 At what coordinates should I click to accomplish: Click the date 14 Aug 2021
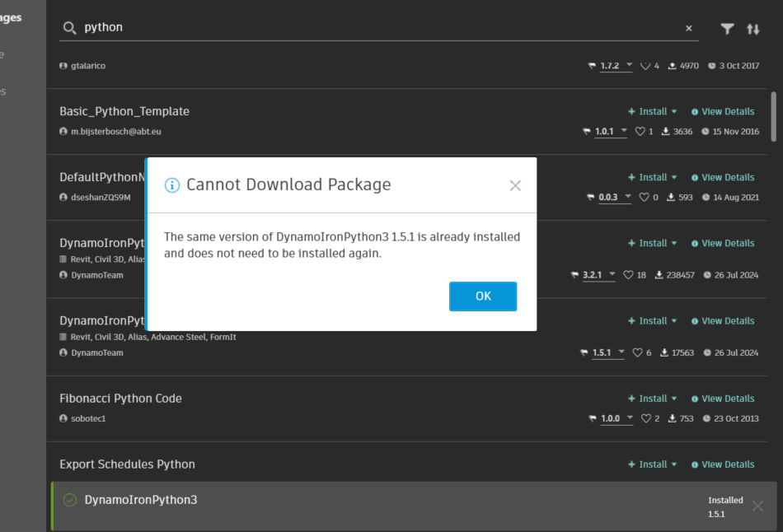tap(736, 198)
